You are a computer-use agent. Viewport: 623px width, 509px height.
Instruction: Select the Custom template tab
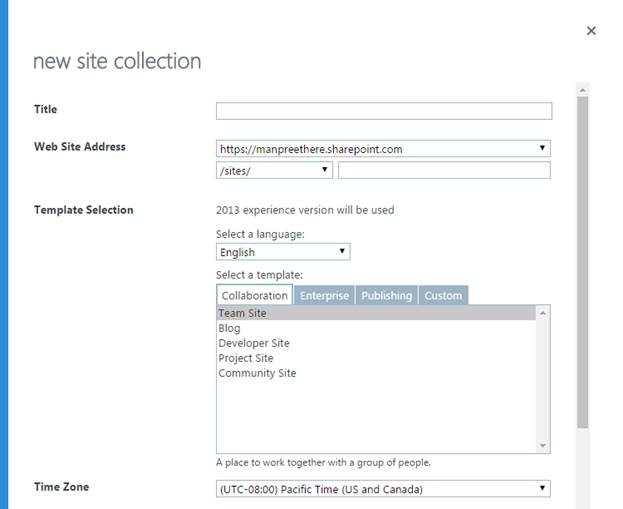[443, 295]
